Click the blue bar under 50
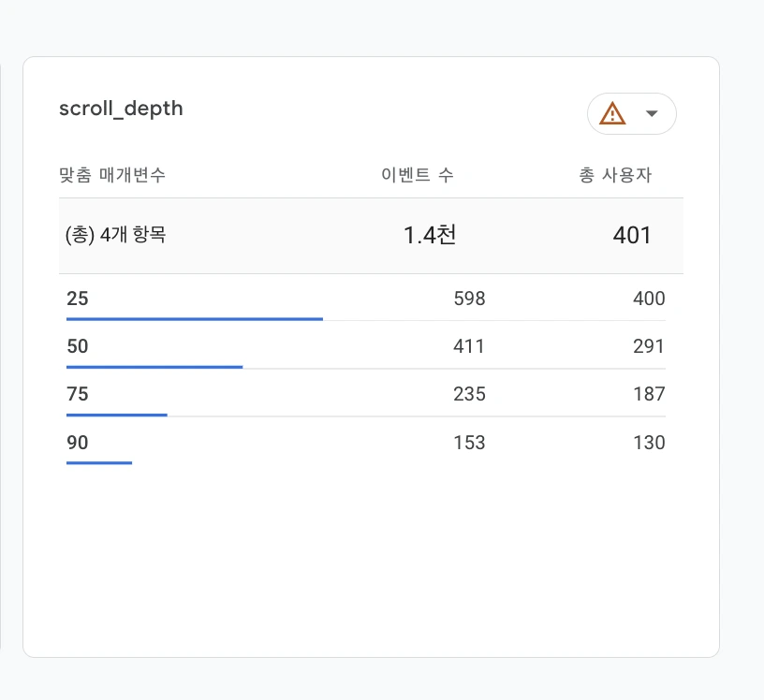This screenshot has height=700, width=764. click(154, 367)
